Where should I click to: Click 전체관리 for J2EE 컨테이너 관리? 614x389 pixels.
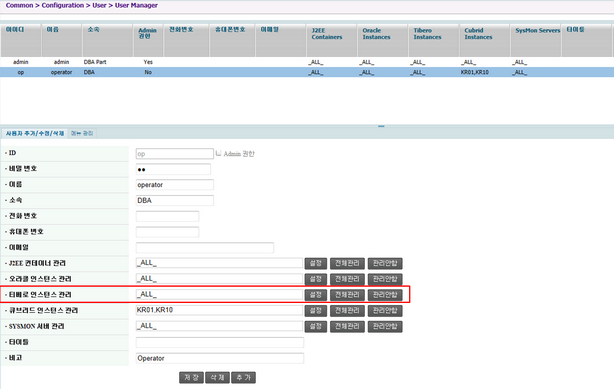click(x=347, y=263)
